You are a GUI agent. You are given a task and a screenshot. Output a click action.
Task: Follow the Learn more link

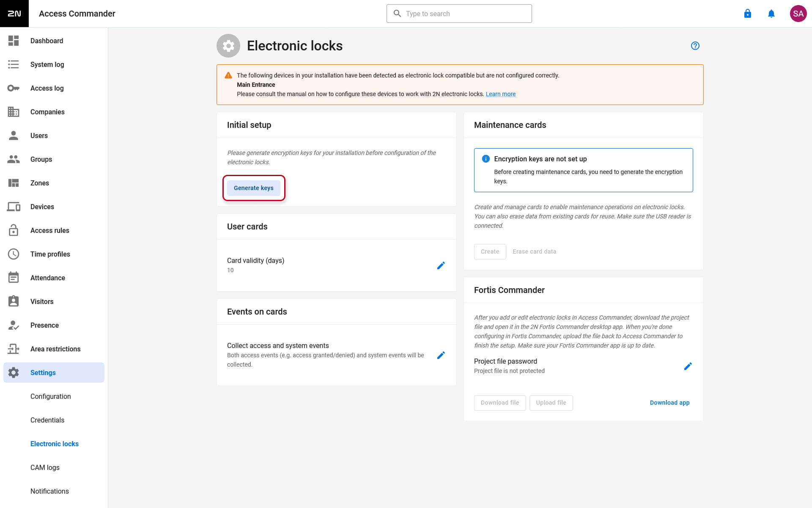pyautogui.click(x=500, y=94)
